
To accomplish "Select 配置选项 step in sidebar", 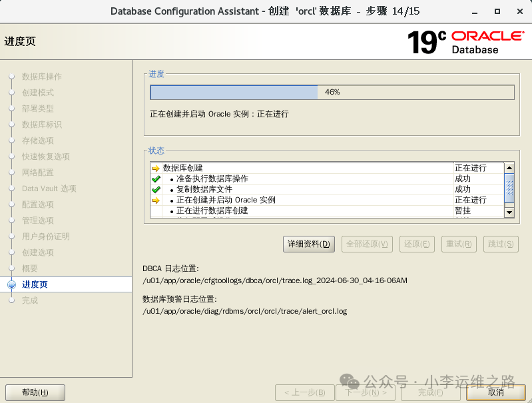I will click(38, 204).
